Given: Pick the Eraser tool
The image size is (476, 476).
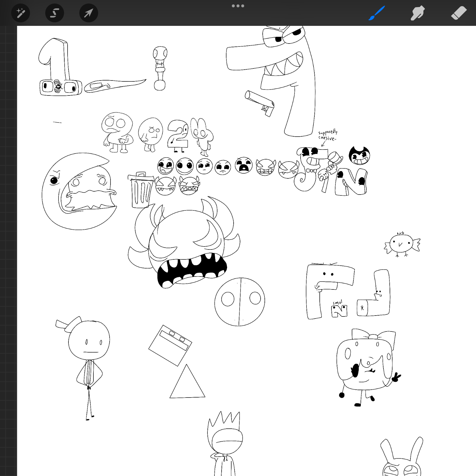Looking at the screenshot, I should (x=458, y=13).
